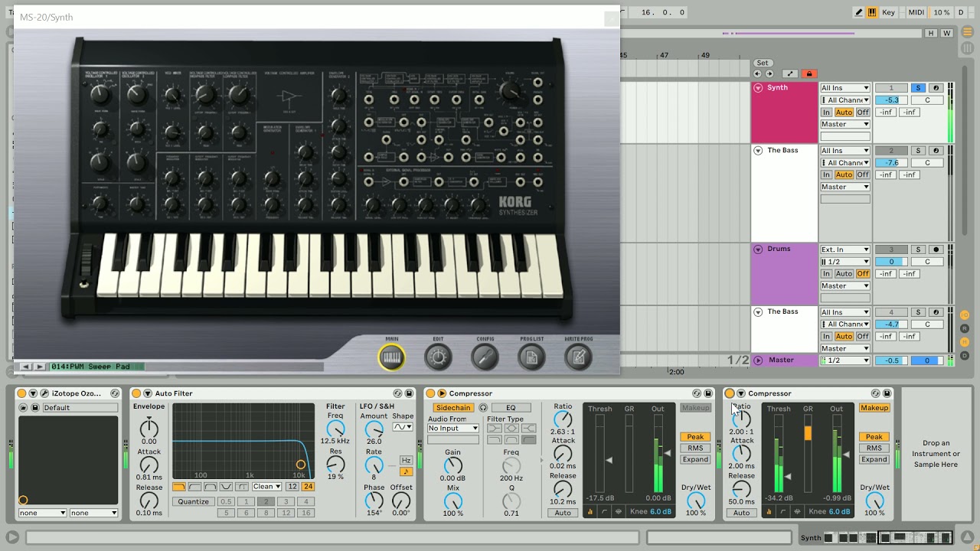Select the Master track title
This screenshot has height=551, width=980.
click(782, 360)
